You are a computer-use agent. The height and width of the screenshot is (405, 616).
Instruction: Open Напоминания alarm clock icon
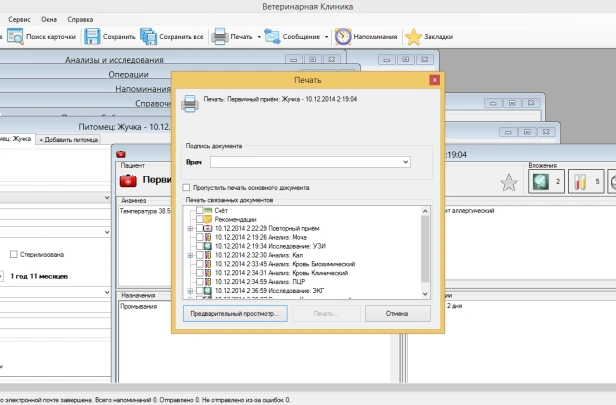pyautogui.click(x=343, y=37)
